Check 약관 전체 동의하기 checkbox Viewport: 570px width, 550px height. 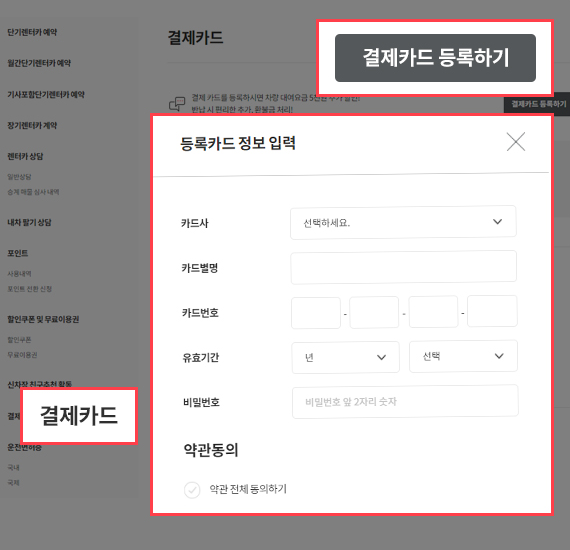pyautogui.click(x=192, y=490)
